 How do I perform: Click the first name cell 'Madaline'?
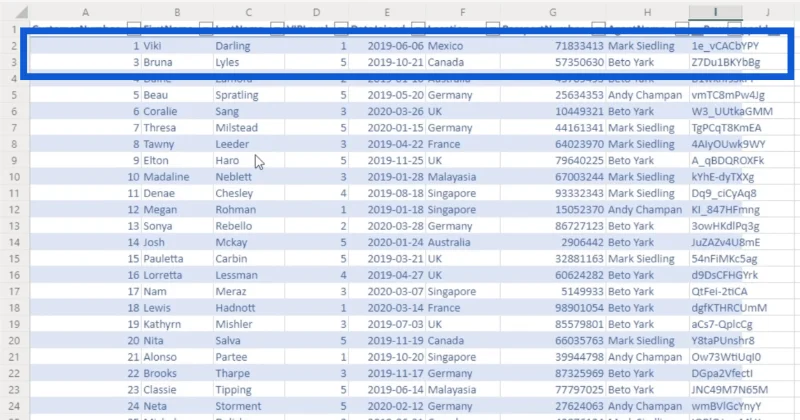tap(177, 177)
